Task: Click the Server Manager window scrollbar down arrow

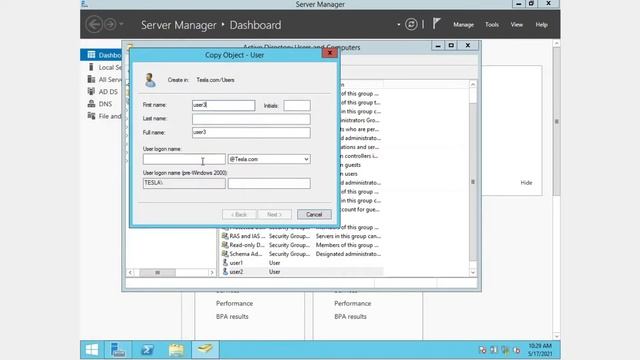Action: [556, 337]
